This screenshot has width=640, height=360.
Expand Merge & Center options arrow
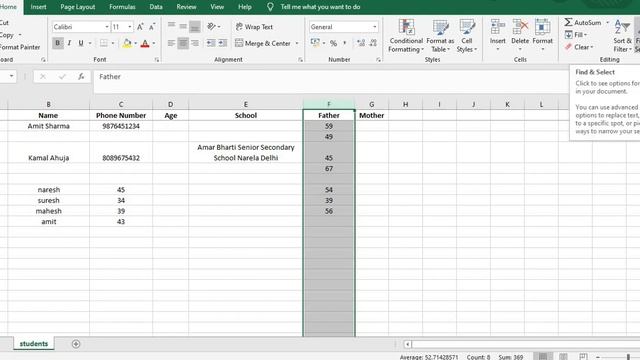[297, 43]
